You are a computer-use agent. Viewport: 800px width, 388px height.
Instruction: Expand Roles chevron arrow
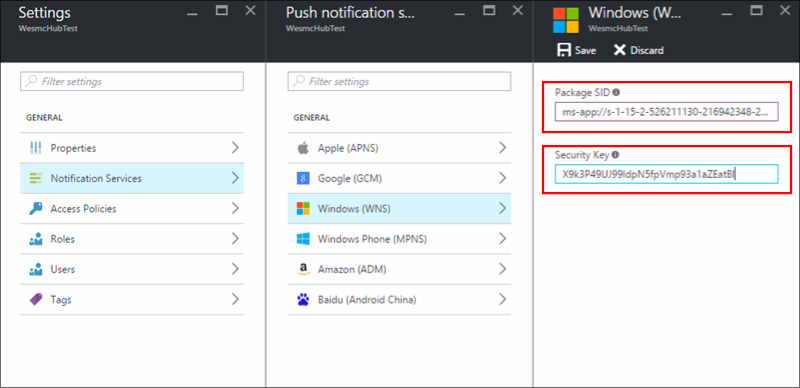[235, 239]
